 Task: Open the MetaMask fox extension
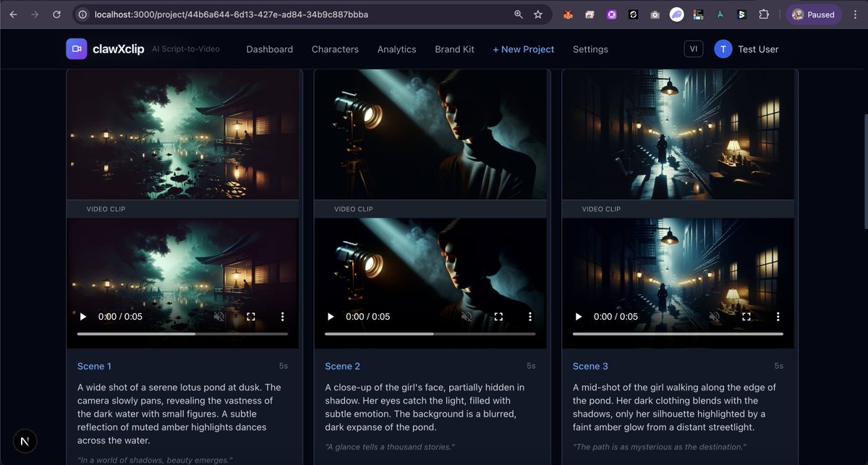point(569,14)
